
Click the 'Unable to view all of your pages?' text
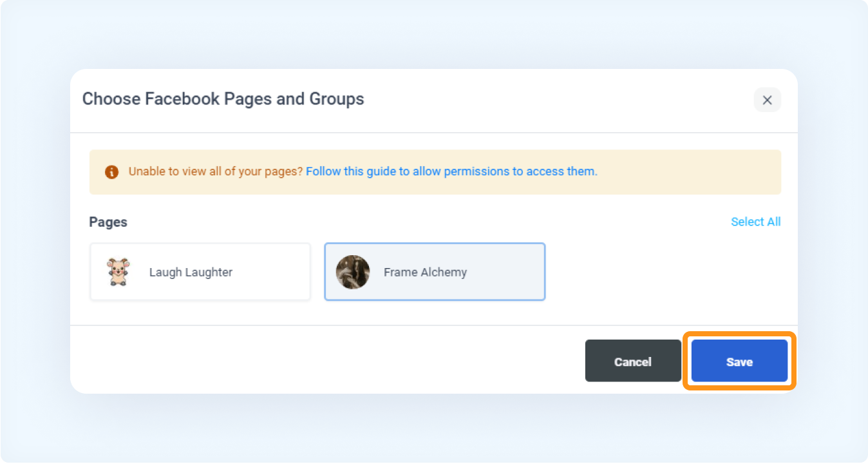click(x=216, y=171)
